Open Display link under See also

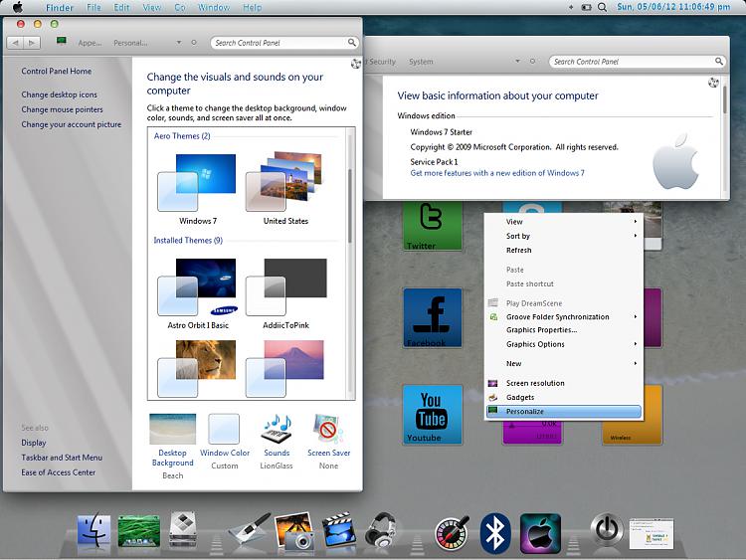point(33,443)
